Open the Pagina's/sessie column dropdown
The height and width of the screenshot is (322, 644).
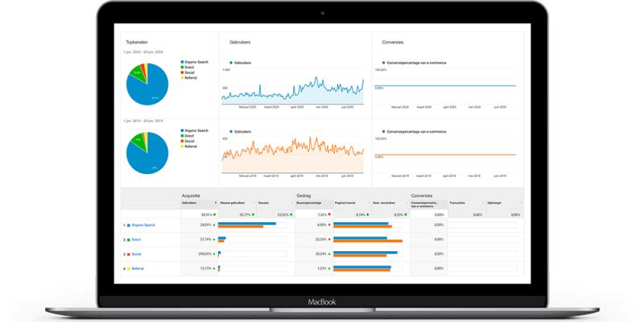click(369, 203)
